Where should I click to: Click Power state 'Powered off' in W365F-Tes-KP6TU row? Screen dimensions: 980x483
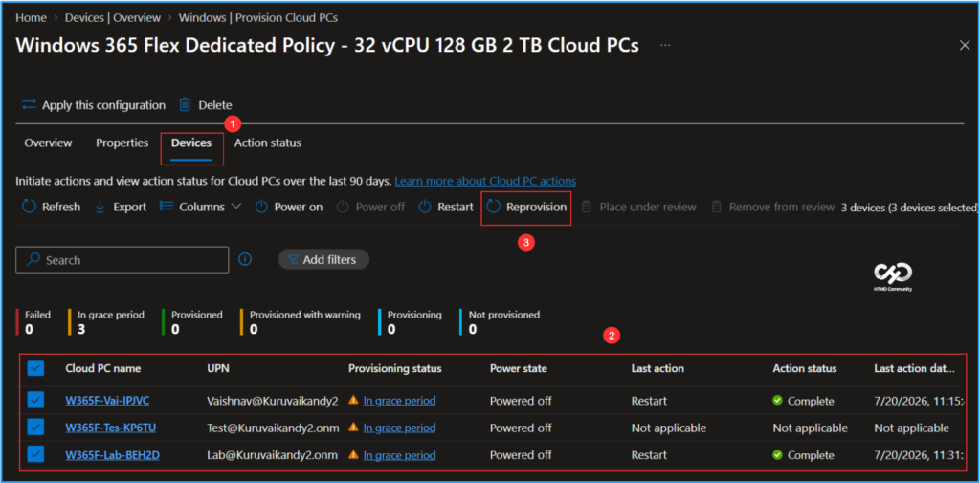coord(521,428)
